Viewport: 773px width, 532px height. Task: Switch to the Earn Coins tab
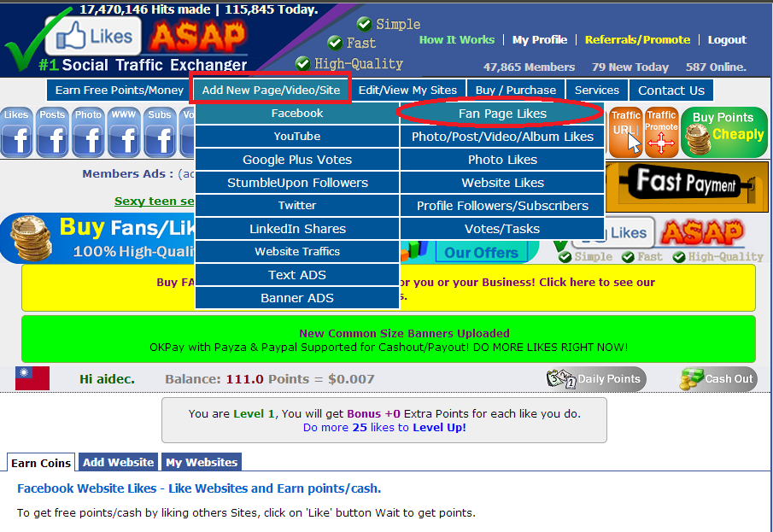tap(41, 463)
